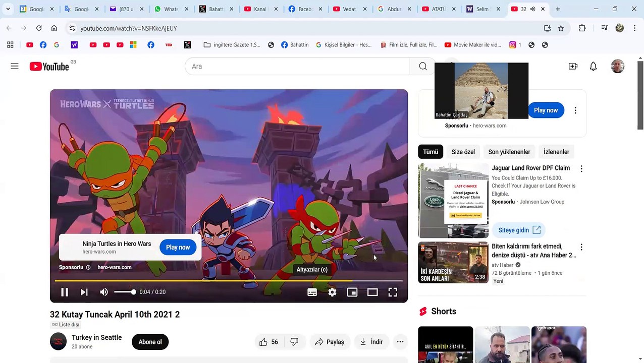Image resolution: width=644 pixels, height=363 pixels.
Task: Open atv Haber video thumbnail
Action: click(x=453, y=263)
